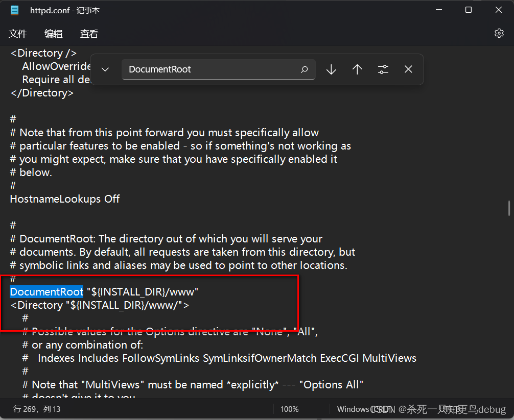This screenshot has height=420, width=514.
Task: Open the 查看 menu
Action: pyautogui.click(x=89, y=34)
